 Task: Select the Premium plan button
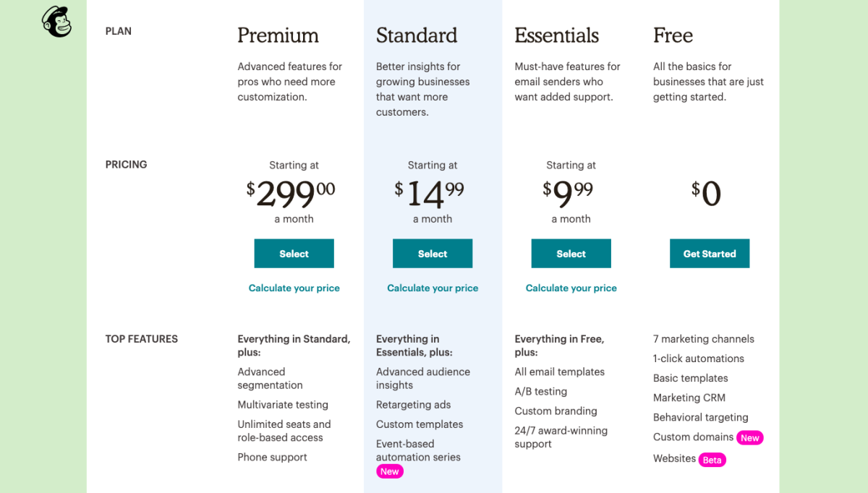tap(294, 254)
